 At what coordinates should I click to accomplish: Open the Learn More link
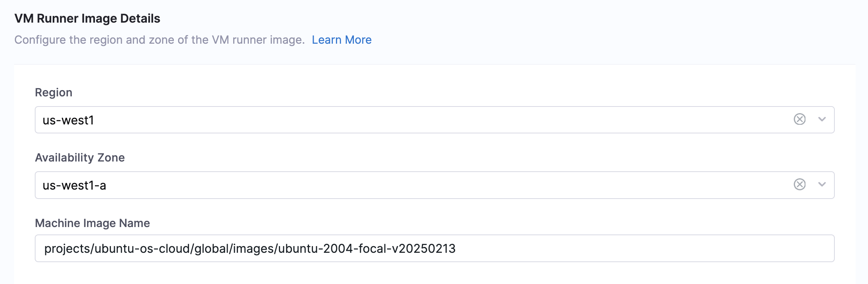(x=341, y=40)
